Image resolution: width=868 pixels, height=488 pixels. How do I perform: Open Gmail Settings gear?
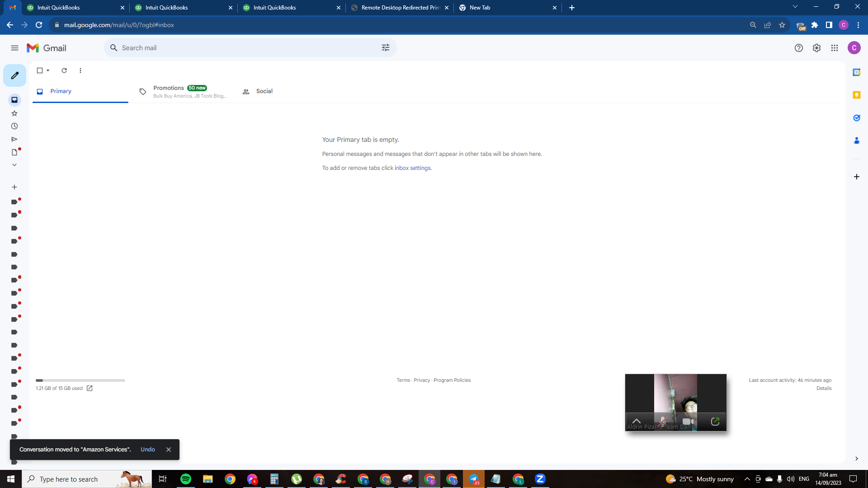(816, 48)
